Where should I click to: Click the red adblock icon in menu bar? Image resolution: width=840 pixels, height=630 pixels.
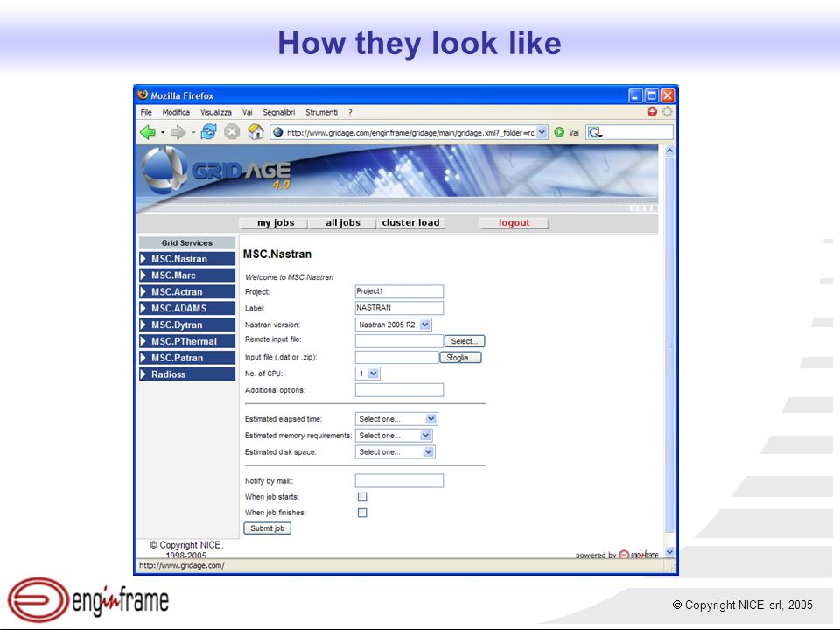point(652,111)
